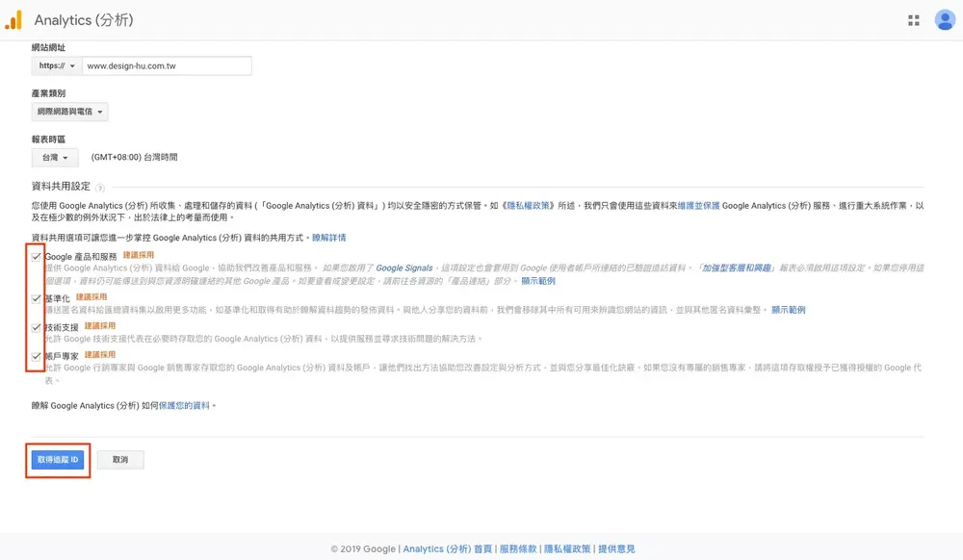Open the 產業類別 dropdown 網際網路與電信
The image size is (963, 560).
69,112
